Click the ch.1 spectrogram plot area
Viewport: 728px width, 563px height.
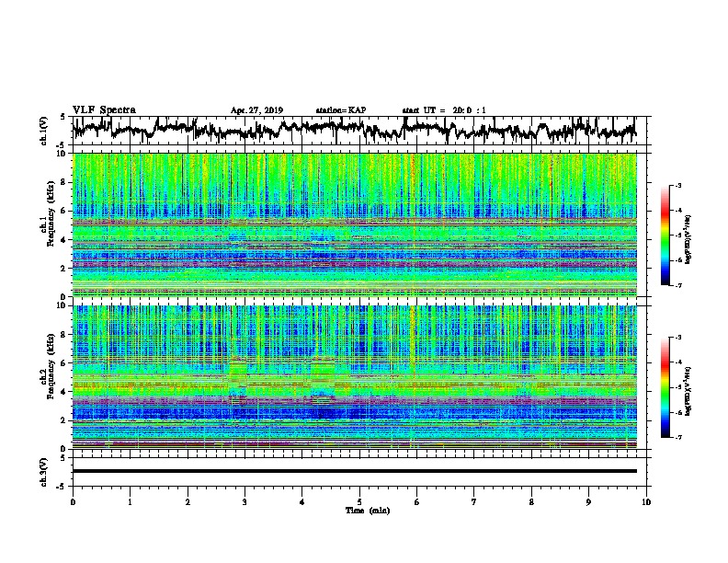(355, 224)
